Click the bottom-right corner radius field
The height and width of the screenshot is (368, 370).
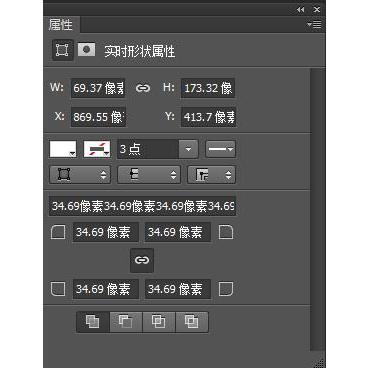tap(178, 289)
